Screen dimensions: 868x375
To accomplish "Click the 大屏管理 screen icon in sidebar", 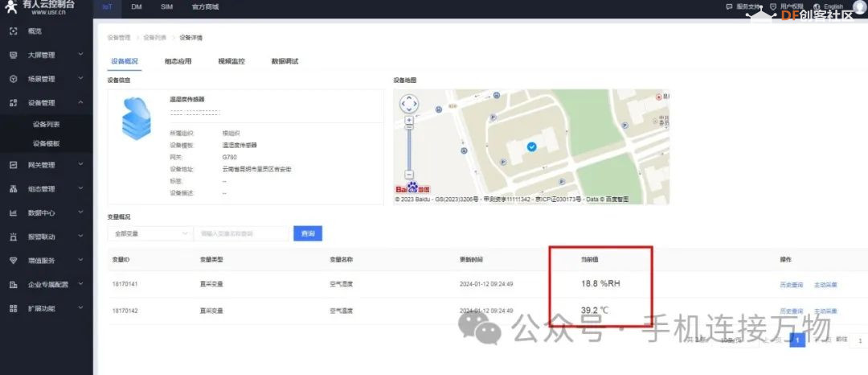I will 14,55.
